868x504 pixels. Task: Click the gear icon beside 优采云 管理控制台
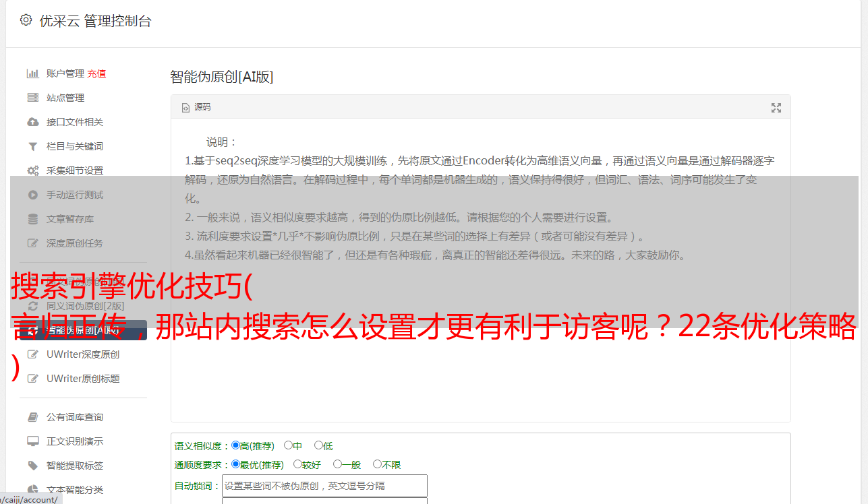tap(26, 20)
